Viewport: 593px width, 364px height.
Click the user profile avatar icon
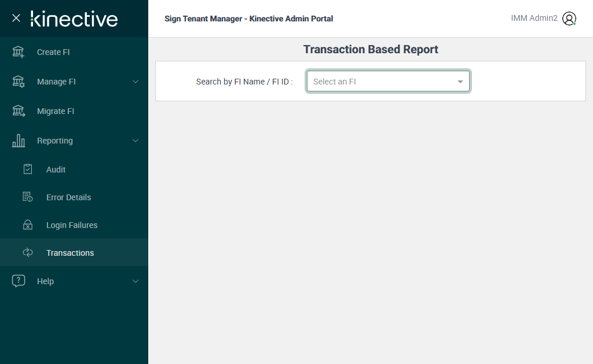[569, 19]
